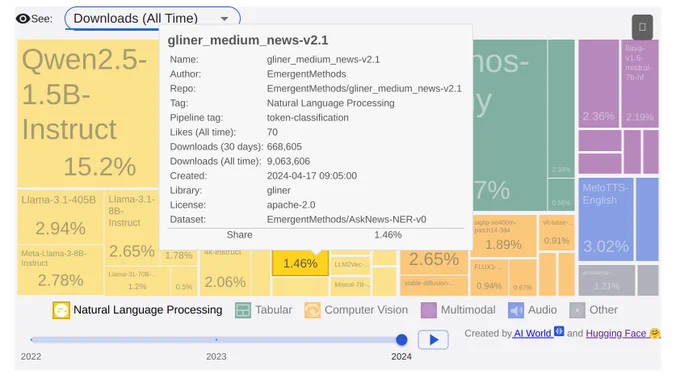Click the Share 1.46% value in tooltip
Viewport: 680px width, 383px height.
pyautogui.click(x=388, y=235)
